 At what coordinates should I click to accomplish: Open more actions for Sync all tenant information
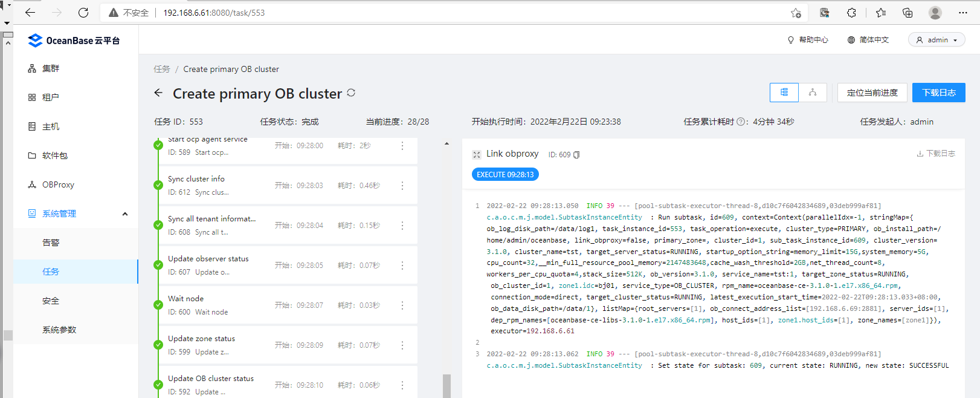click(402, 226)
